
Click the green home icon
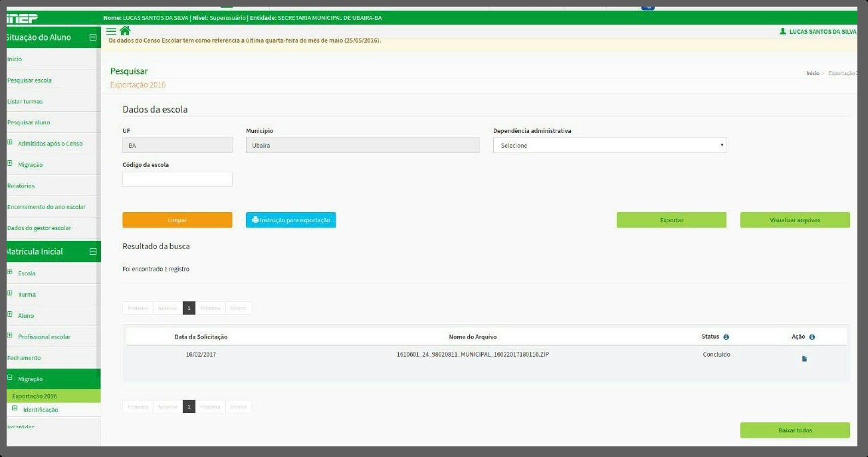[125, 31]
